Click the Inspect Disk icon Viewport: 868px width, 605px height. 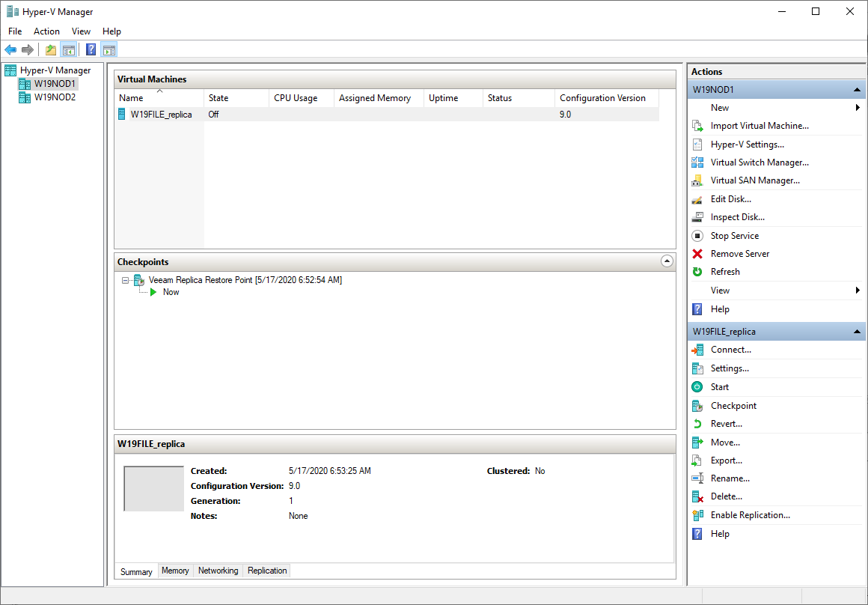(x=697, y=217)
